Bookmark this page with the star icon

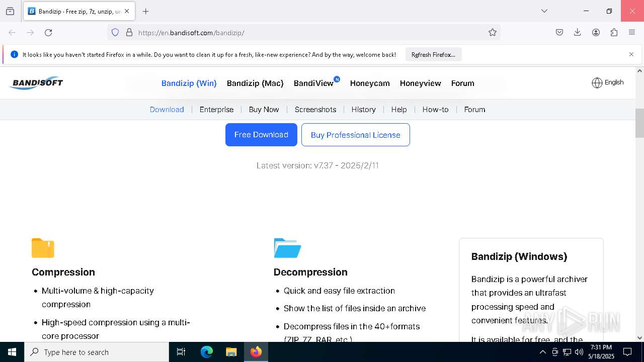[493, 33]
